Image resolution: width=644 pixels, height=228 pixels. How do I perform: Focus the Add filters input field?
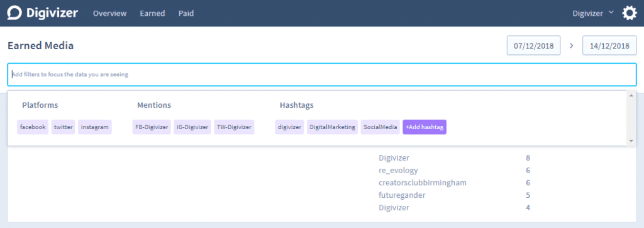click(322, 74)
